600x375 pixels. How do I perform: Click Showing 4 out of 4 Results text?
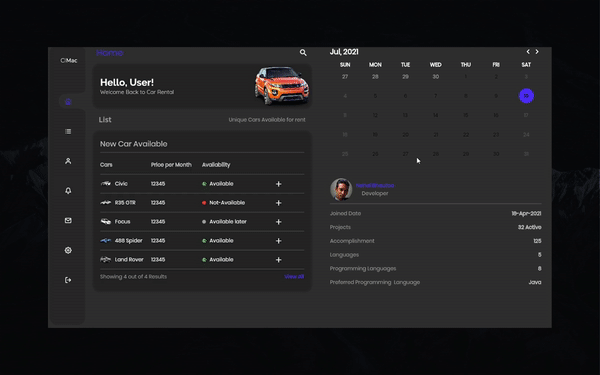(x=133, y=277)
